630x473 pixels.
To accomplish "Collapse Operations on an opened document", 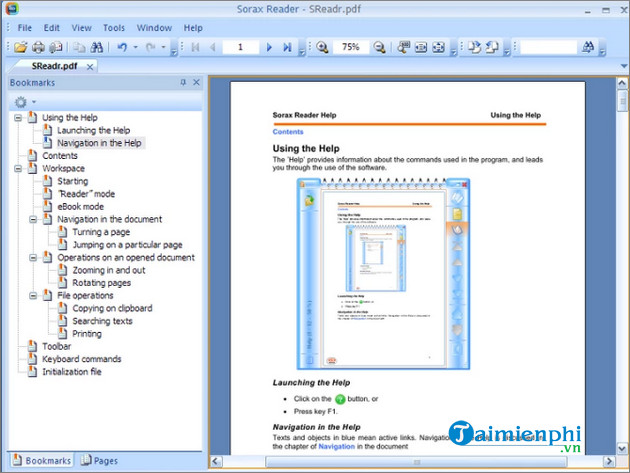I will pyautogui.click(x=33, y=258).
